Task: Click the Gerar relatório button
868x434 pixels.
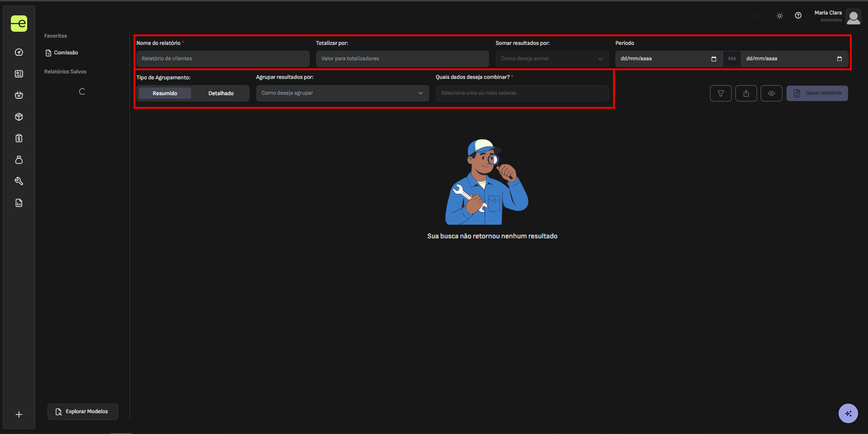Action: coord(817,93)
